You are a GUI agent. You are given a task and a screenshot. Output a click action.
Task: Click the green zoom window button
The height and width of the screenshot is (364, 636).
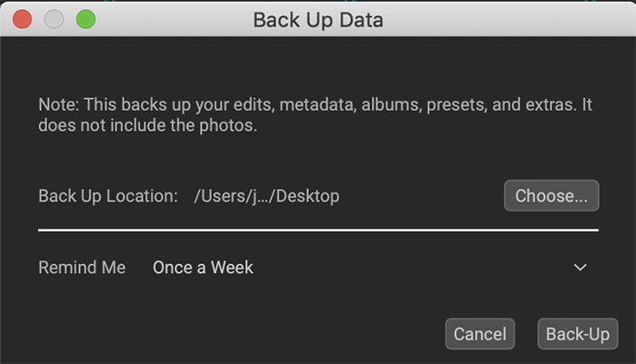point(86,19)
